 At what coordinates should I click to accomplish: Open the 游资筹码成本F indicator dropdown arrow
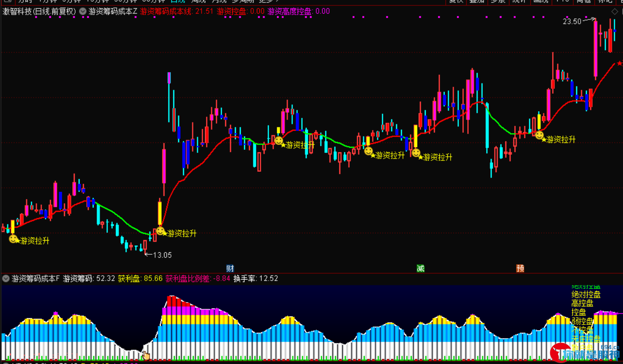(x=6, y=279)
